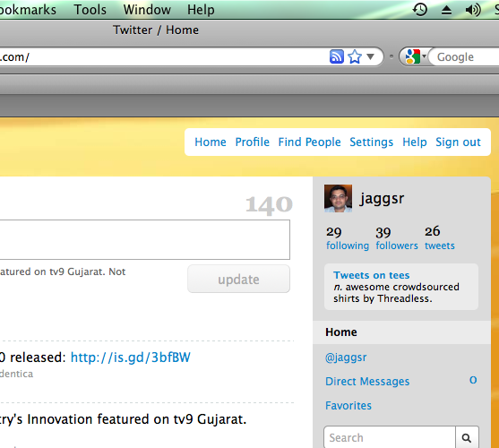The width and height of the screenshot is (499, 448).
Task: Open the Google search engine selector
Action: coord(416,56)
